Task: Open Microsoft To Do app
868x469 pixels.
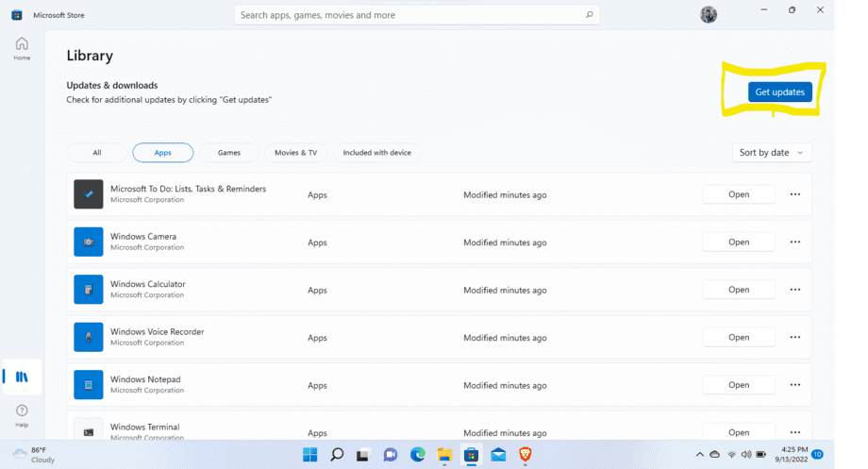Action: coord(739,194)
